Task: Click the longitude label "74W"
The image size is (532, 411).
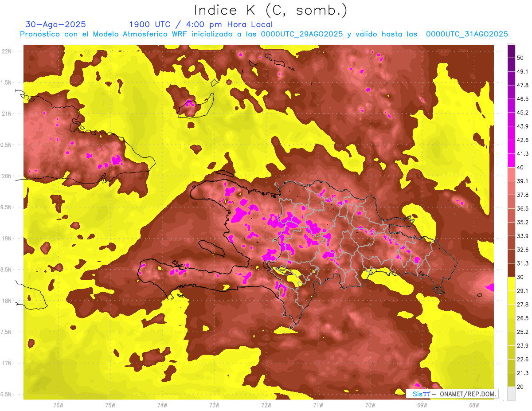Action: click(x=162, y=405)
